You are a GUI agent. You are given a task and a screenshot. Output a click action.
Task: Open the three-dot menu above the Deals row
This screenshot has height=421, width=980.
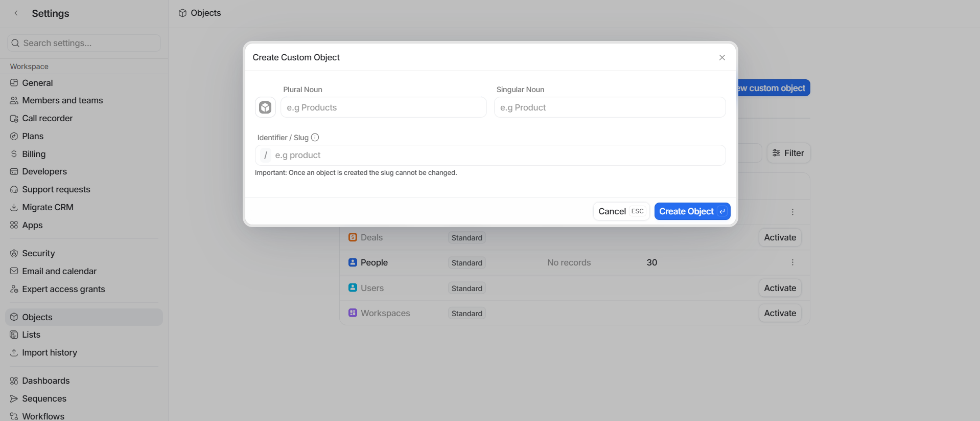pos(792,212)
